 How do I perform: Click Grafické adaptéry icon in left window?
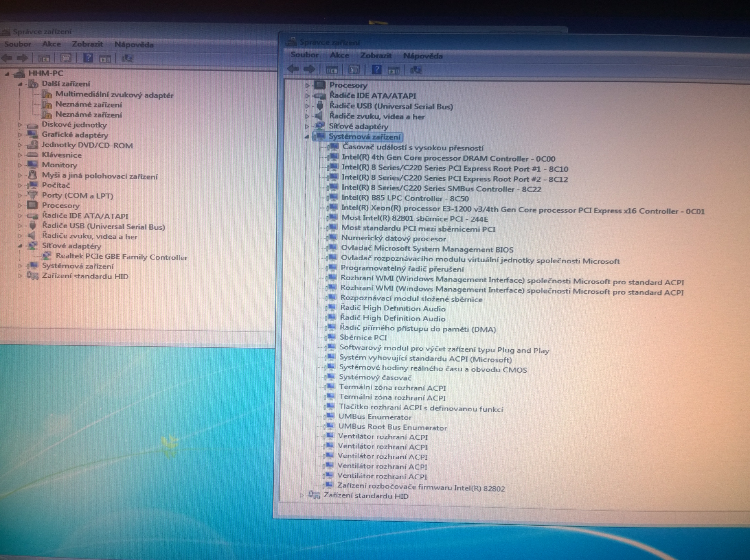32,135
